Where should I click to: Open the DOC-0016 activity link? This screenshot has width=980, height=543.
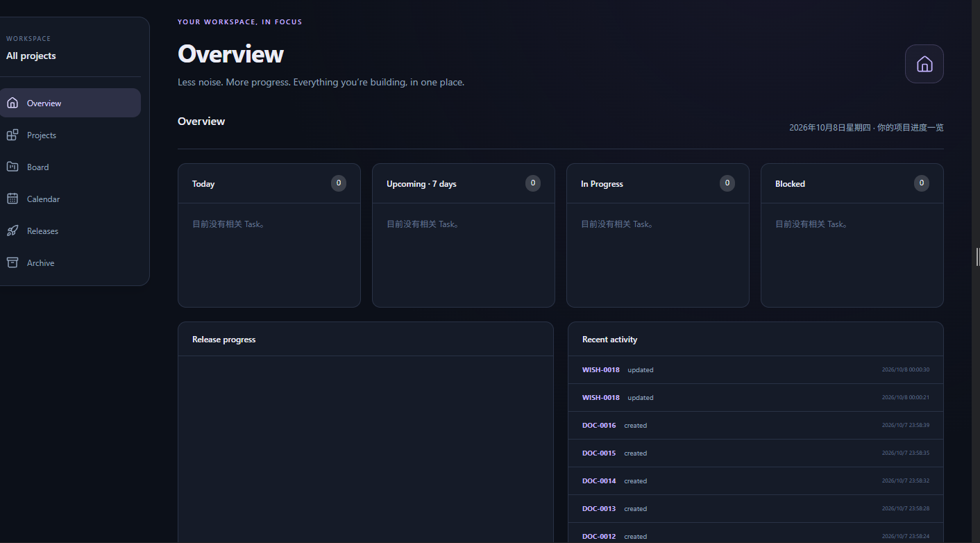coord(599,426)
